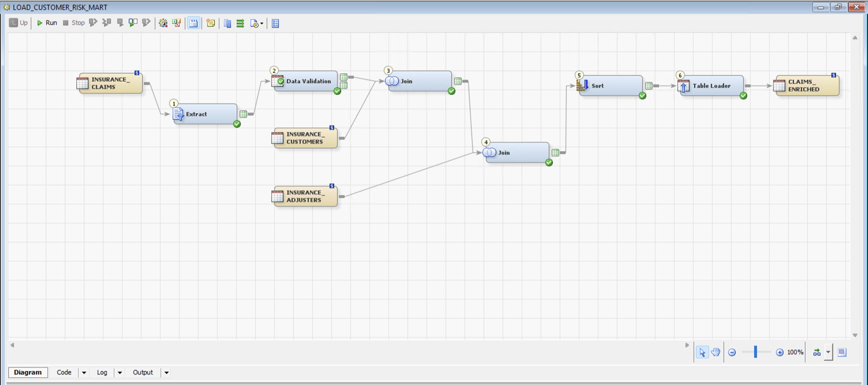
Task: Click the blue checklist icon ending the toolbar
Action: [x=275, y=23]
